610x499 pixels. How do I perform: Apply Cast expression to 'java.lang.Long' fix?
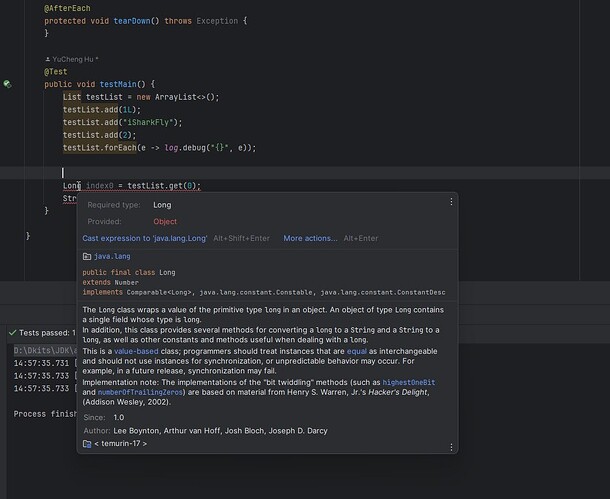(144, 238)
